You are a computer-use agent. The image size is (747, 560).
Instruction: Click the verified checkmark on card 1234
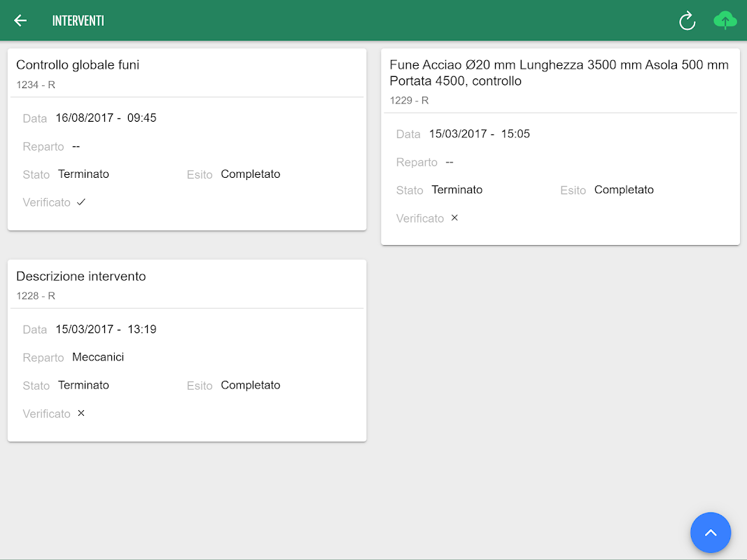81,202
